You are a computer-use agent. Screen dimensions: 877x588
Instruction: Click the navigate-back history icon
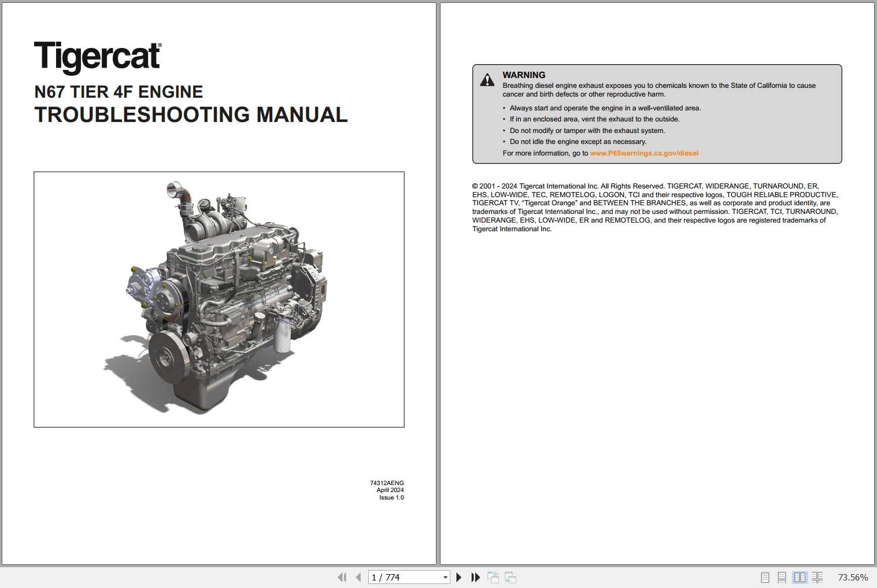(494, 577)
